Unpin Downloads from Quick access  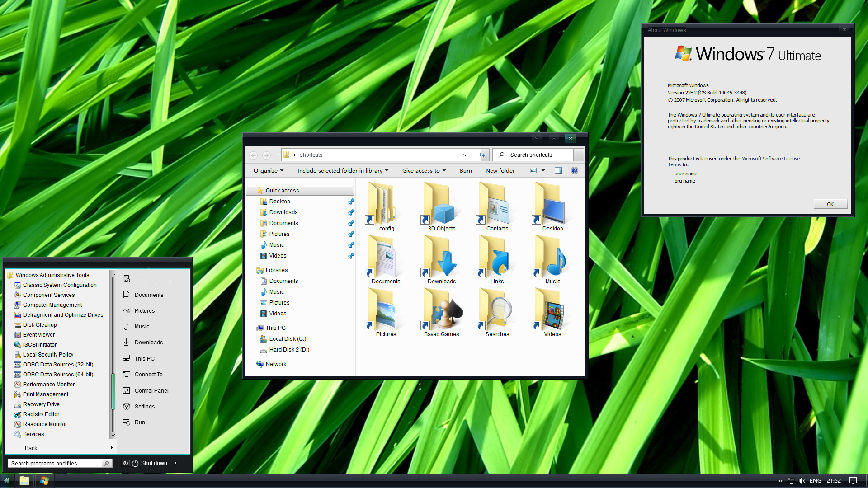tap(351, 212)
